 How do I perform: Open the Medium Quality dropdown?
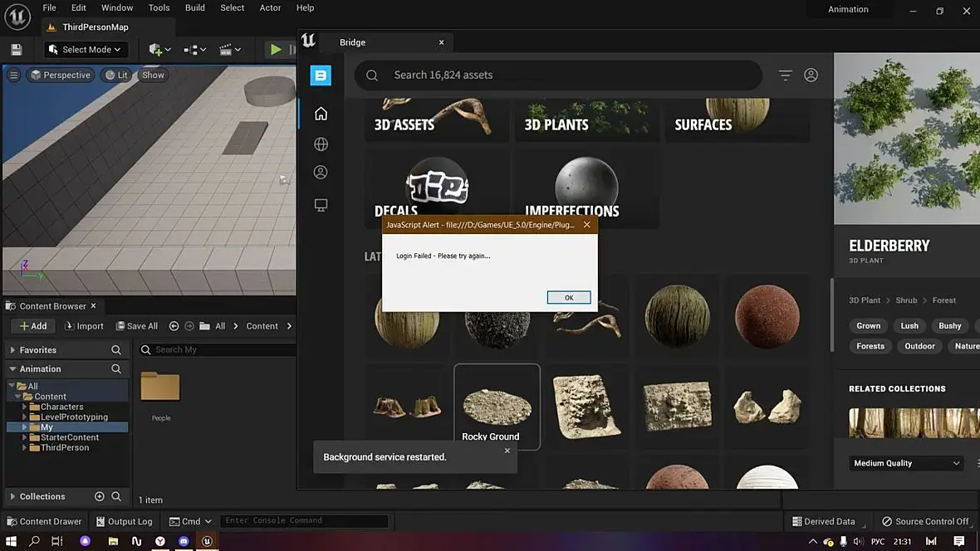906,463
